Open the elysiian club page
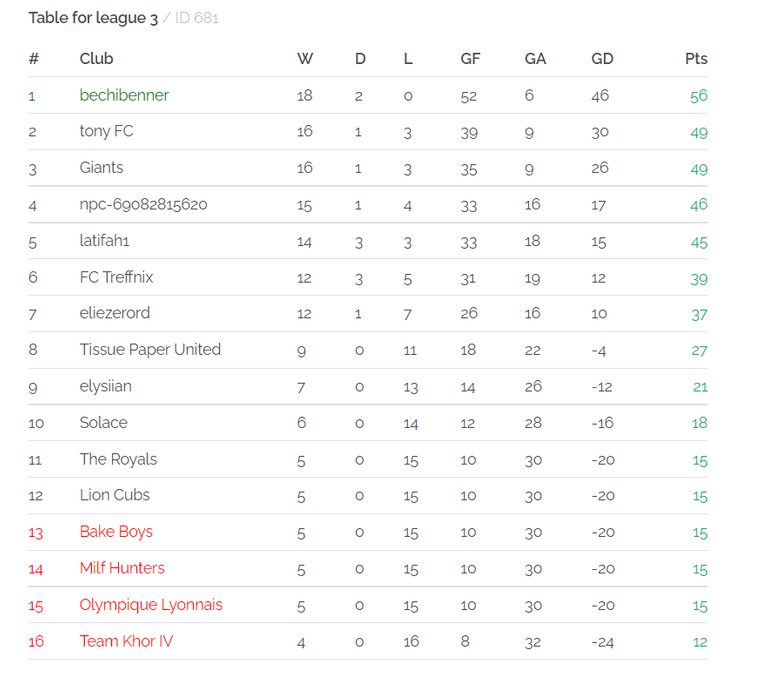 click(x=105, y=386)
